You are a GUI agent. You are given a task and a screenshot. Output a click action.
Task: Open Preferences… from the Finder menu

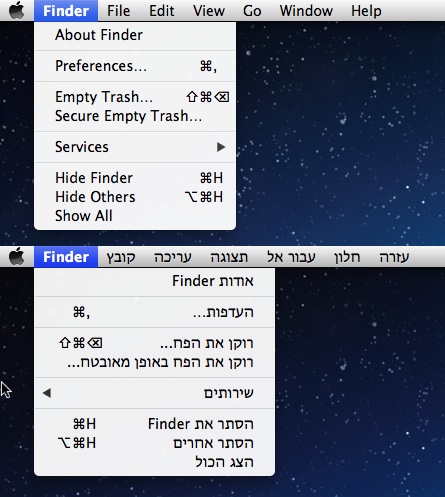pos(135,66)
